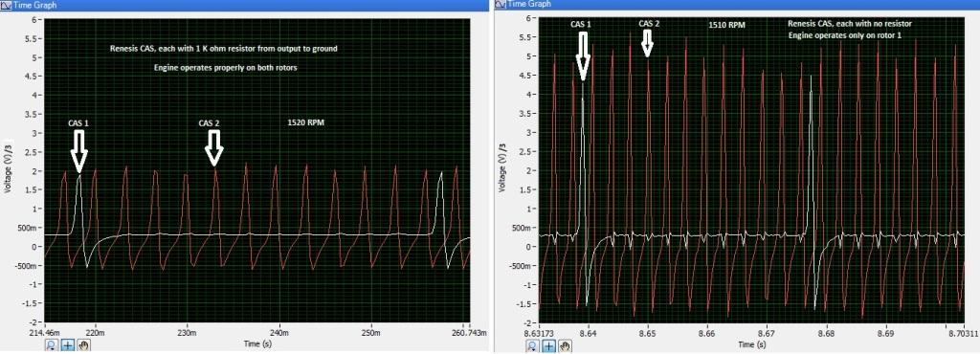Click the left Time Graph window icon
The width and height of the screenshot is (980, 354).
(7, 5)
